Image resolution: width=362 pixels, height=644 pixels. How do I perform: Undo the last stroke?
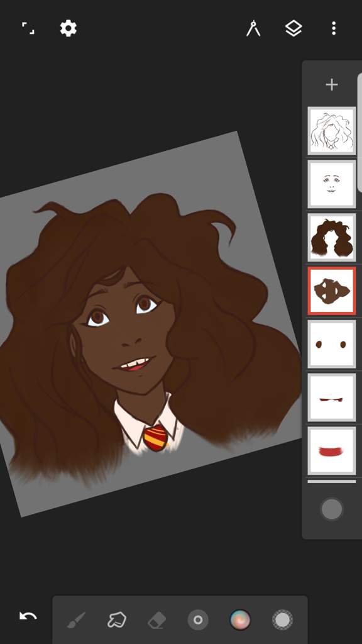point(28,616)
